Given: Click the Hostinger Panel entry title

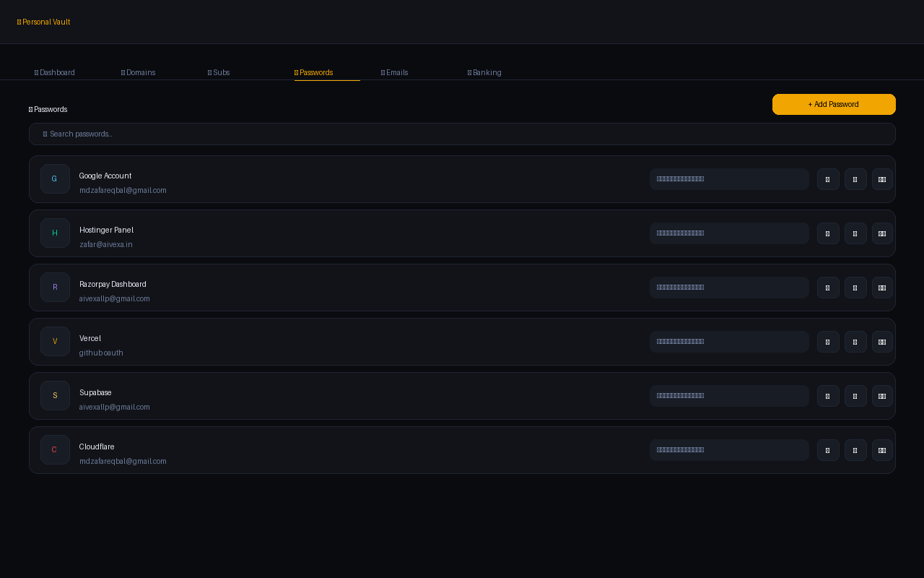Looking at the screenshot, I should [107, 230].
